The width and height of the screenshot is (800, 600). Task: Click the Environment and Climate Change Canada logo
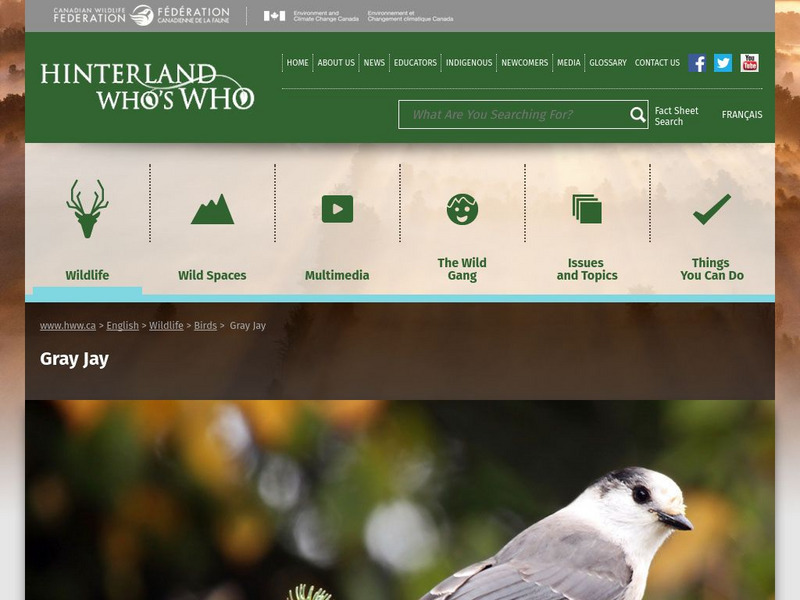pyautogui.click(x=358, y=16)
